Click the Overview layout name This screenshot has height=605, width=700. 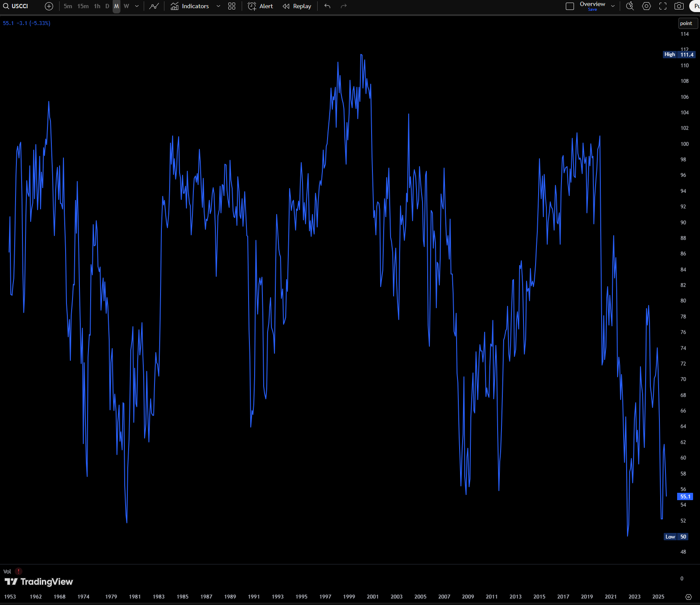pyautogui.click(x=592, y=4)
